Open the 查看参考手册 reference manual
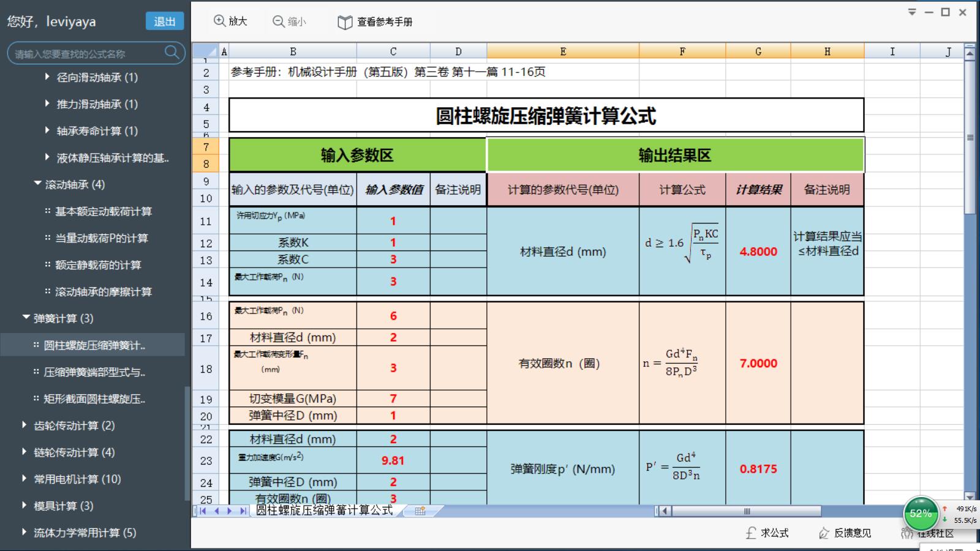The image size is (980, 551). coord(375,22)
